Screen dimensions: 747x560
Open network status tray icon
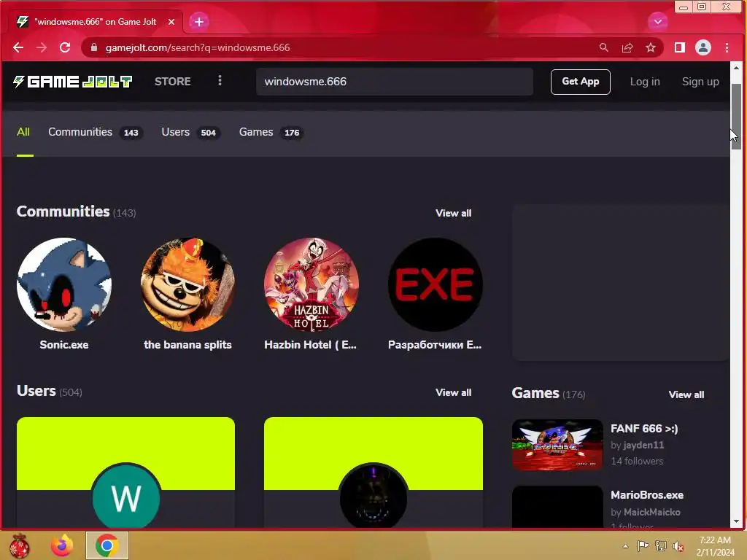coord(660,545)
